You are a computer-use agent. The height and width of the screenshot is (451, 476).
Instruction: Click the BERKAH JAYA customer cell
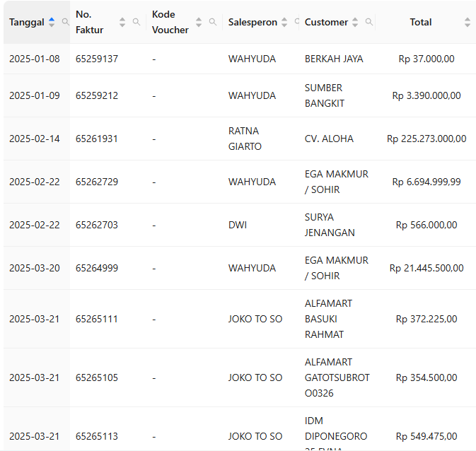pyautogui.click(x=334, y=59)
